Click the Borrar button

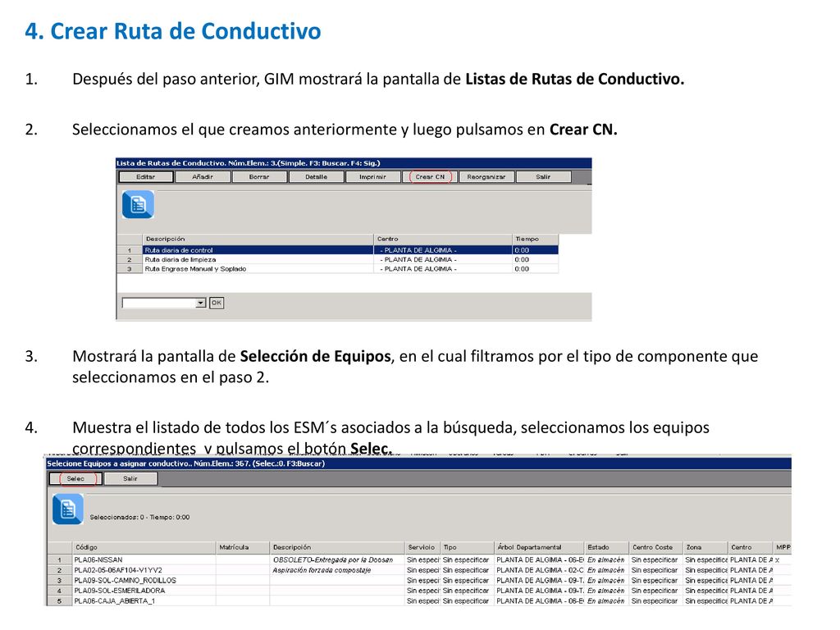click(259, 177)
